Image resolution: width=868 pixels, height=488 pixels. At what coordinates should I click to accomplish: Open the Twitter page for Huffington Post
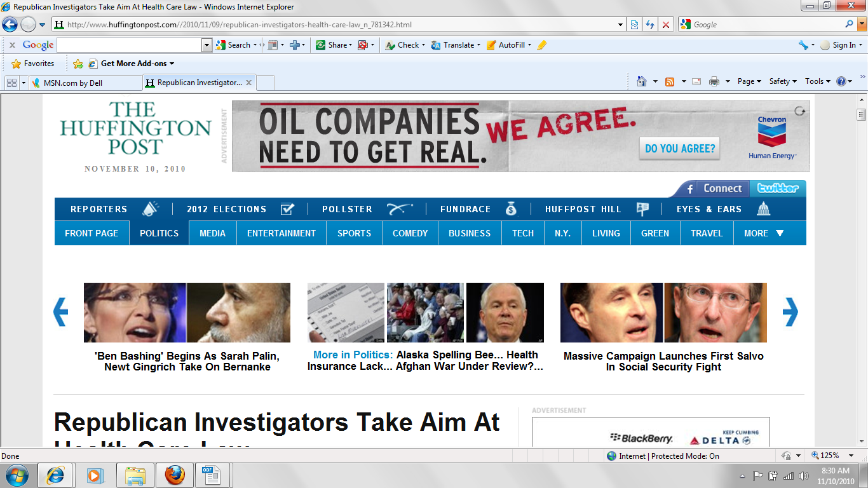778,189
